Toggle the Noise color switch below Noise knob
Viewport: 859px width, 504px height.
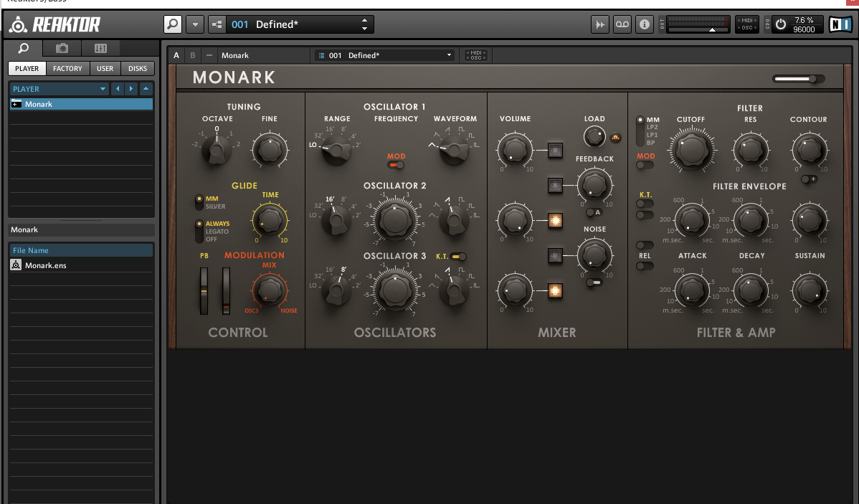594,282
